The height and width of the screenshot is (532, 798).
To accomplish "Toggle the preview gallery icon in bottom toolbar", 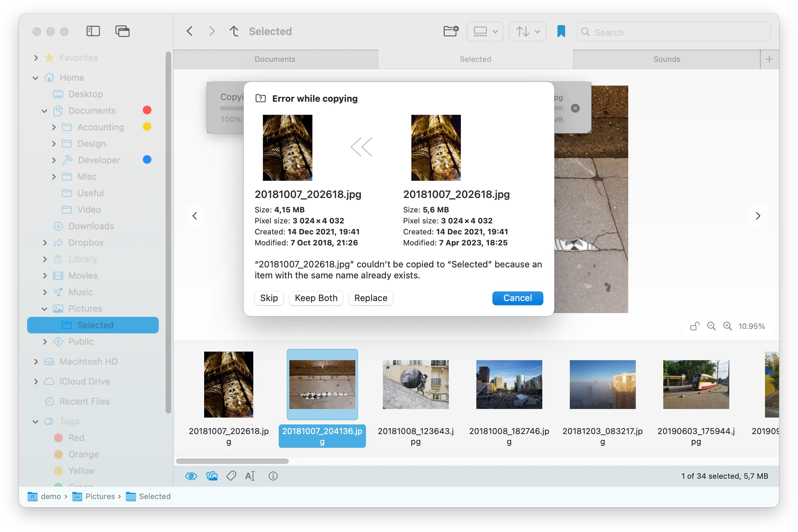I will (212, 476).
